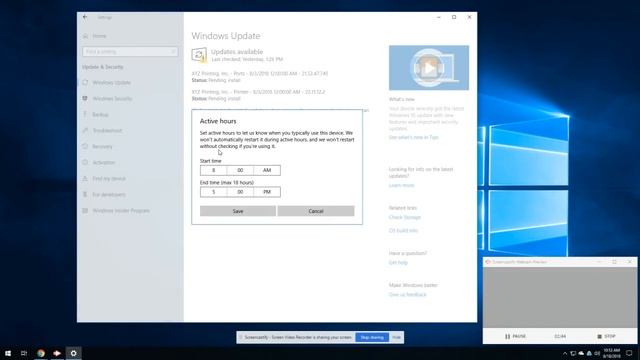Open the Check Storage link
This screenshot has width=640, height=360.
404,217
